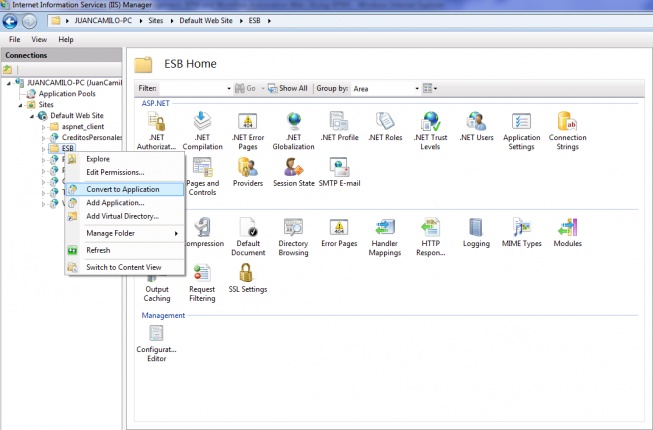Choose Add Virtual Directory option
Image resolution: width=653 pixels, height=430 pixels.
coord(125,216)
